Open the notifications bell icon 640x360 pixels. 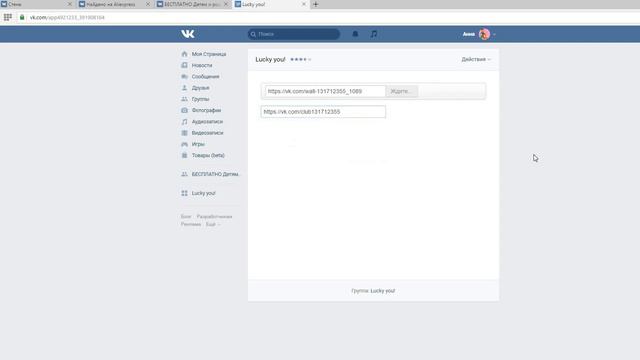tap(355, 34)
